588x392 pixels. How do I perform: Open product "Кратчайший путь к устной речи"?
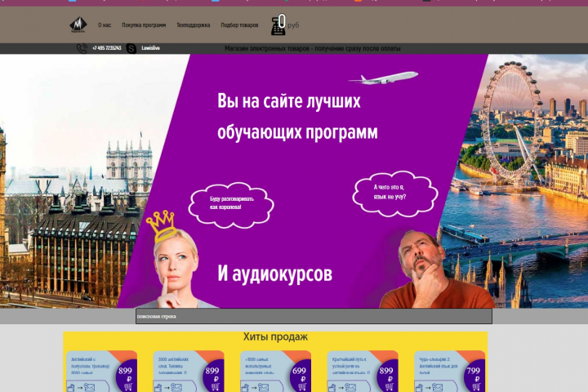(x=351, y=366)
